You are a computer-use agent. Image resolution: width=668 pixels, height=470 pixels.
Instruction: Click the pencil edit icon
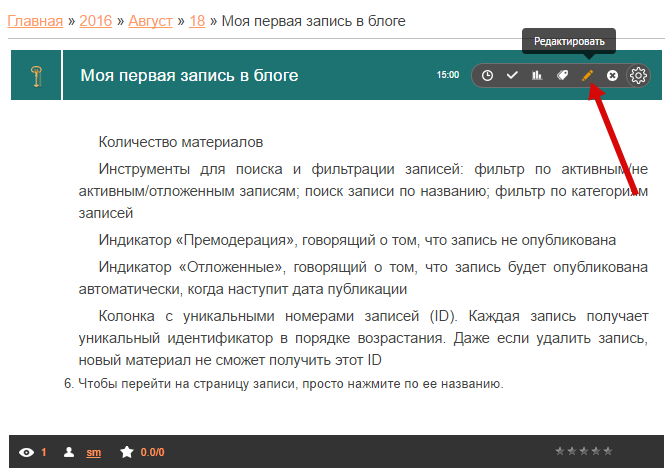588,75
